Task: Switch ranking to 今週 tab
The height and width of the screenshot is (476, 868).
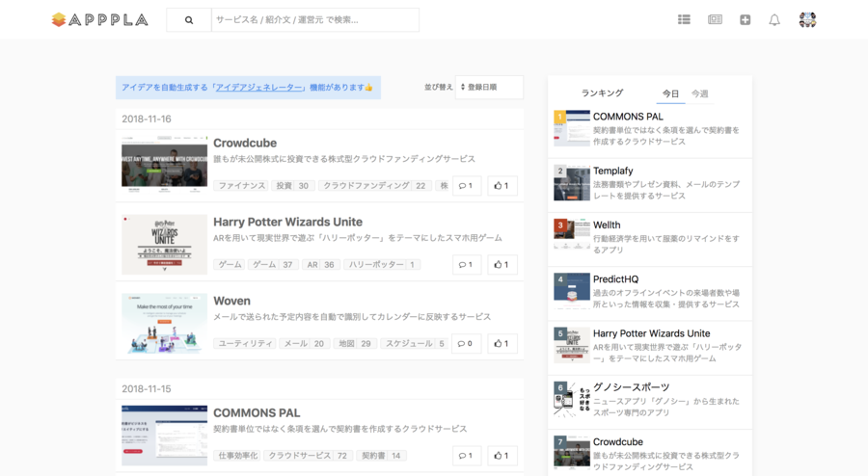Action: 700,94
